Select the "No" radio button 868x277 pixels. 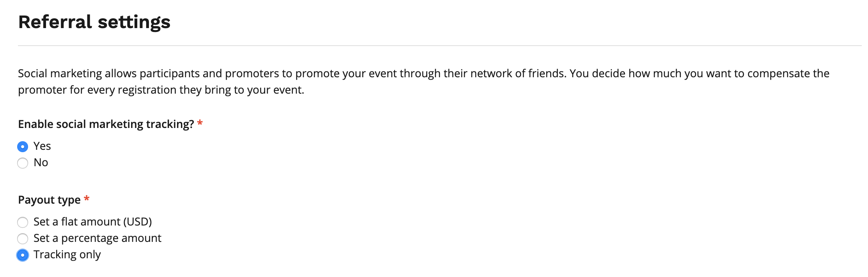(23, 163)
